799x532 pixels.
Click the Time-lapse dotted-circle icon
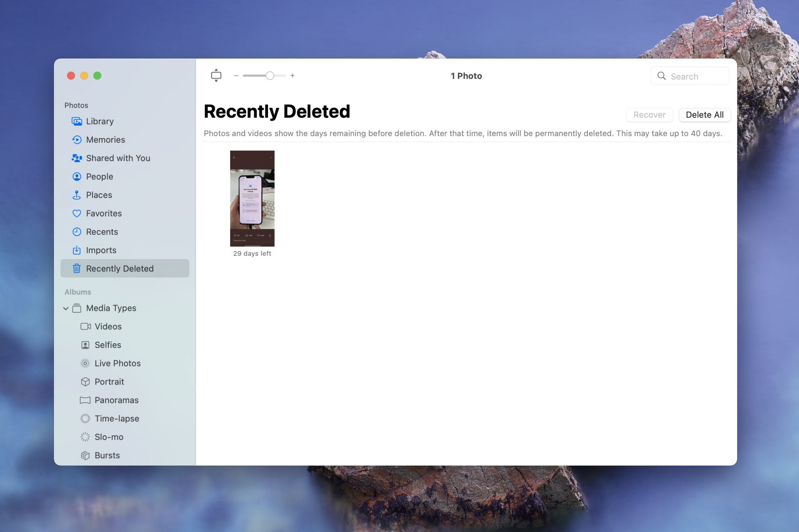85,419
